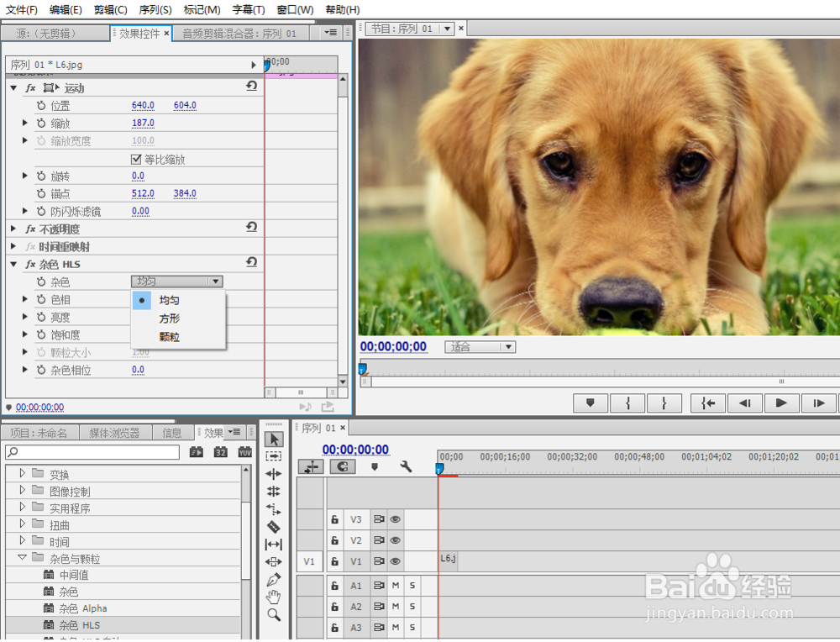Edit 缩放 value 187.0
The height and width of the screenshot is (642, 840).
(143, 123)
